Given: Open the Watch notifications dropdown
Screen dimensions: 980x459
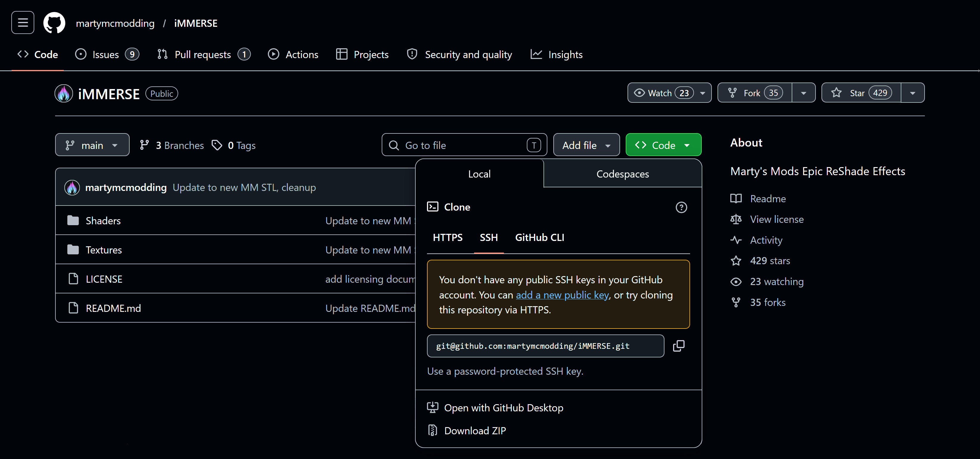Looking at the screenshot, I should point(669,93).
